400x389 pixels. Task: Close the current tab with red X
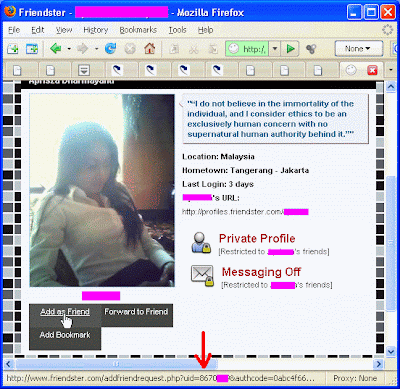pyautogui.click(x=372, y=70)
